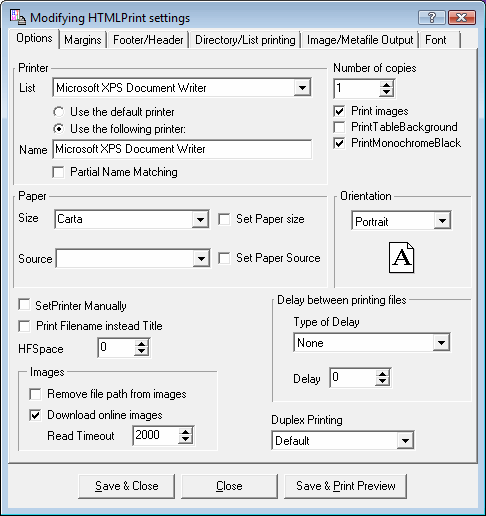Decrease number of copies with down arrow

click(386, 92)
